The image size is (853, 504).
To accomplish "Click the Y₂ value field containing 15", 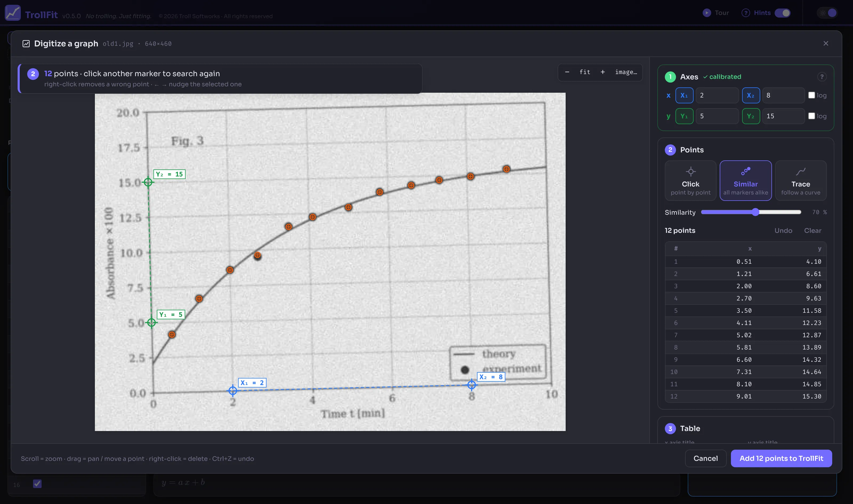I will (x=783, y=116).
